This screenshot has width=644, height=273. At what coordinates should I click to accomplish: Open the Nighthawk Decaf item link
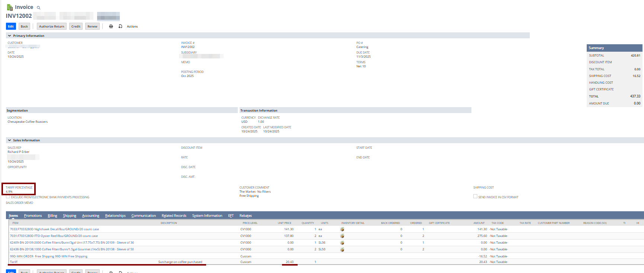pyautogui.click(x=54, y=229)
